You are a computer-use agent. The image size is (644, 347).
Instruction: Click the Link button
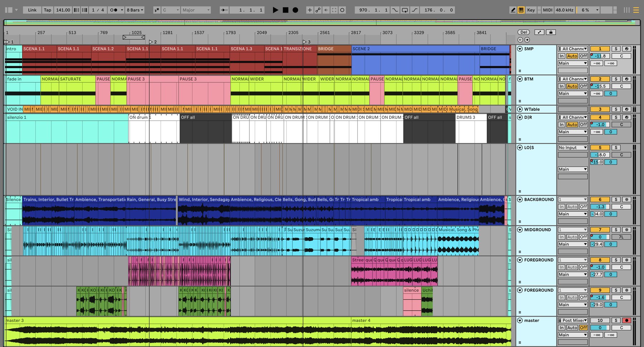click(x=32, y=10)
